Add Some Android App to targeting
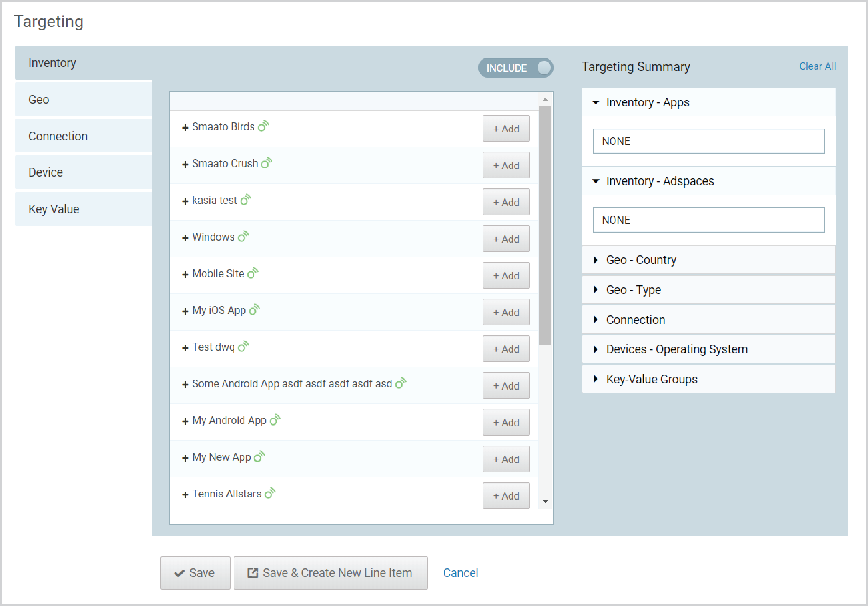The height and width of the screenshot is (606, 868). [x=506, y=386]
